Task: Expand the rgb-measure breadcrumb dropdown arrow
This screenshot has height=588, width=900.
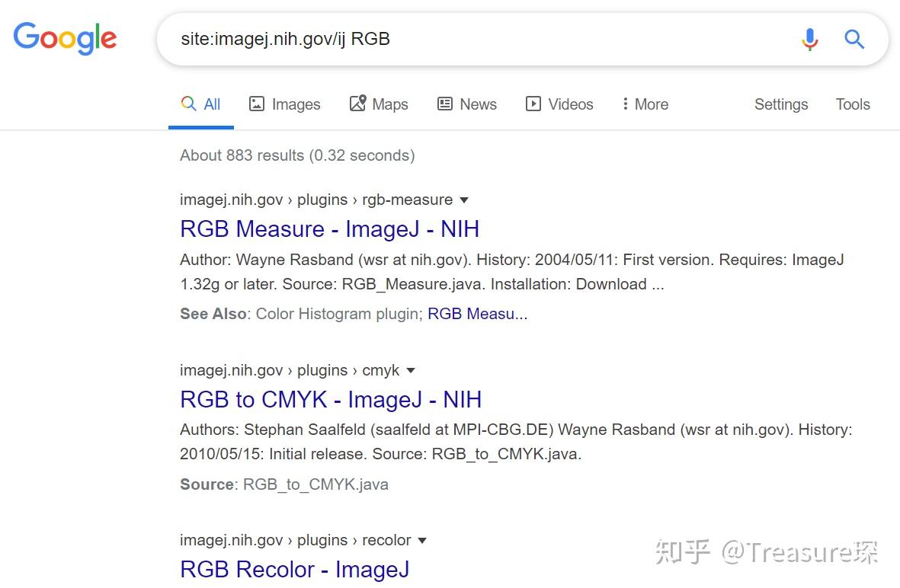Action: 464,200
